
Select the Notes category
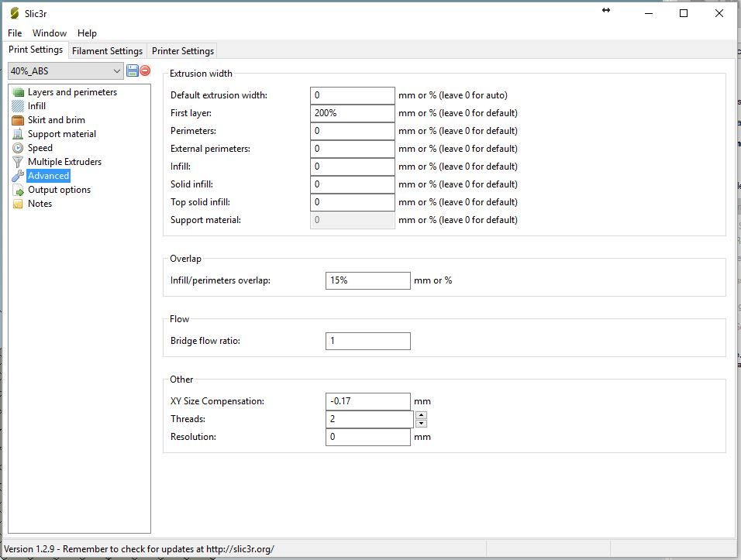point(40,204)
